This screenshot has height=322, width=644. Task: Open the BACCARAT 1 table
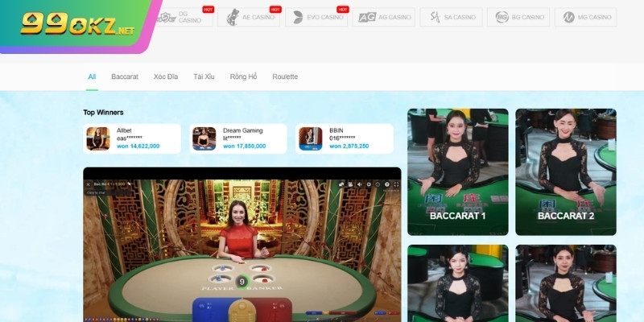click(x=458, y=172)
